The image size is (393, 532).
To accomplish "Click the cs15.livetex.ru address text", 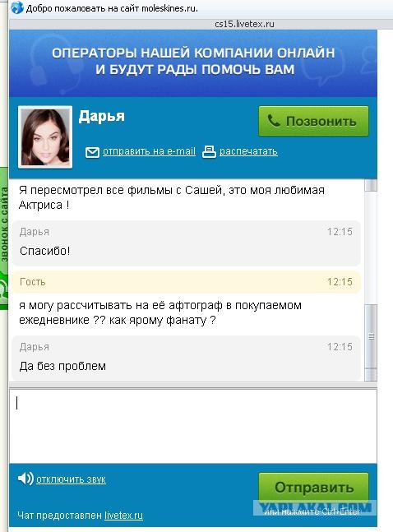I will pyautogui.click(x=244, y=25).
